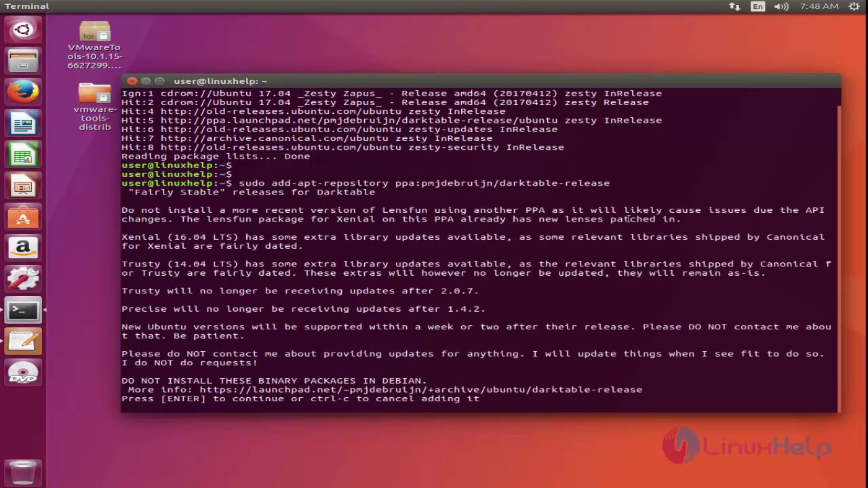Open the DVD disc icon in launcher
Viewport: 868px width, 488px height.
(x=23, y=373)
